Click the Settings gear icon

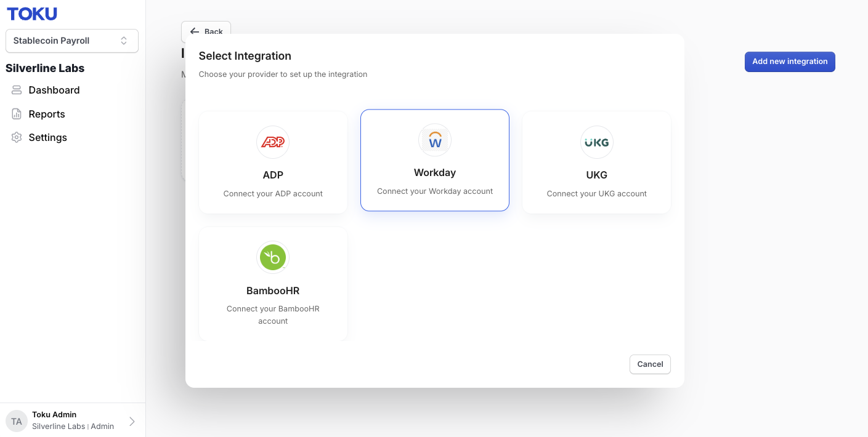(17, 137)
